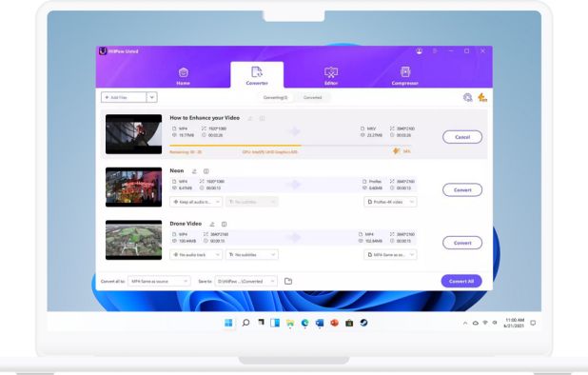588x375 pixels.
Task: Convert the Drone Video
Action: pyautogui.click(x=462, y=243)
